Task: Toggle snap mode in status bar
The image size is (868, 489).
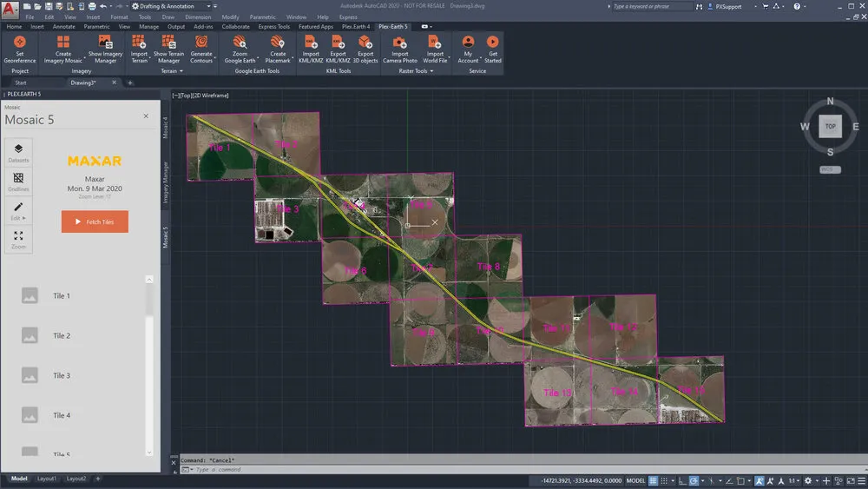Action: pyautogui.click(x=664, y=480)
